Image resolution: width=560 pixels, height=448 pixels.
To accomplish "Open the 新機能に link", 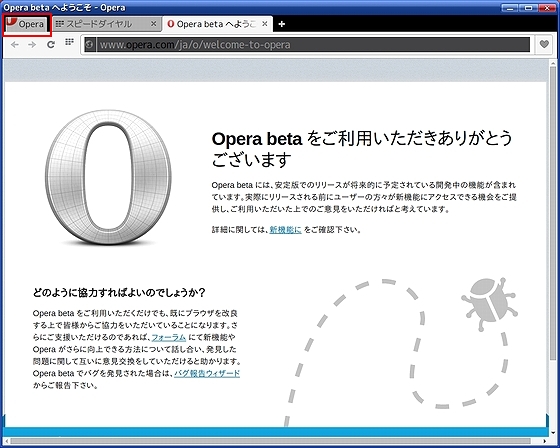I will click(x=285, y=230).
